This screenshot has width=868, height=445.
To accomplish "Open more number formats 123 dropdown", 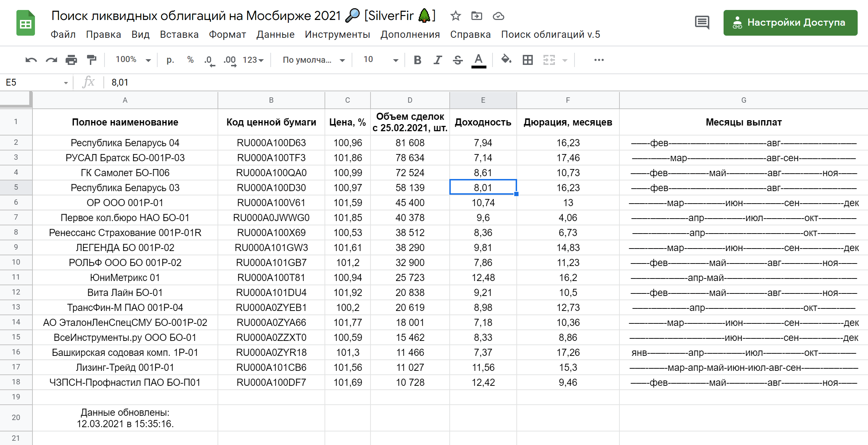I will pyautogui.click(x=253, y=60).
